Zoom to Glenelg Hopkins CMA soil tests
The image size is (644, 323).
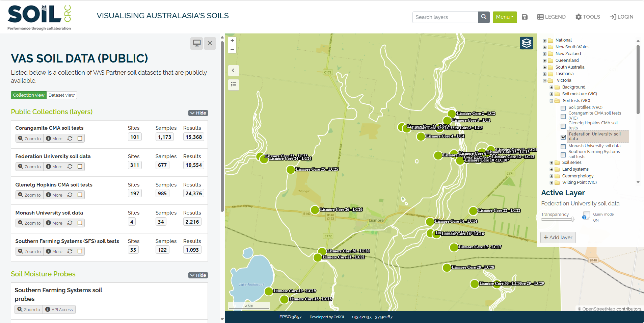pyautogui.click(x=30, y=195)
